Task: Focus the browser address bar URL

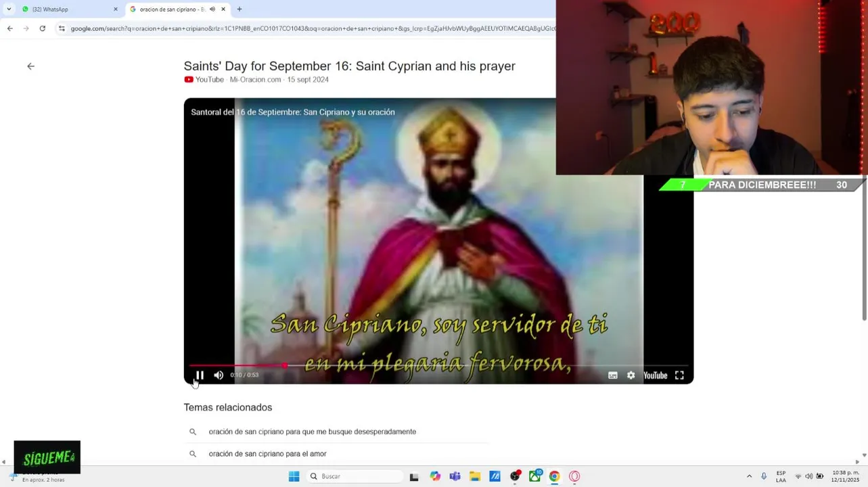Action: point(313,28)
